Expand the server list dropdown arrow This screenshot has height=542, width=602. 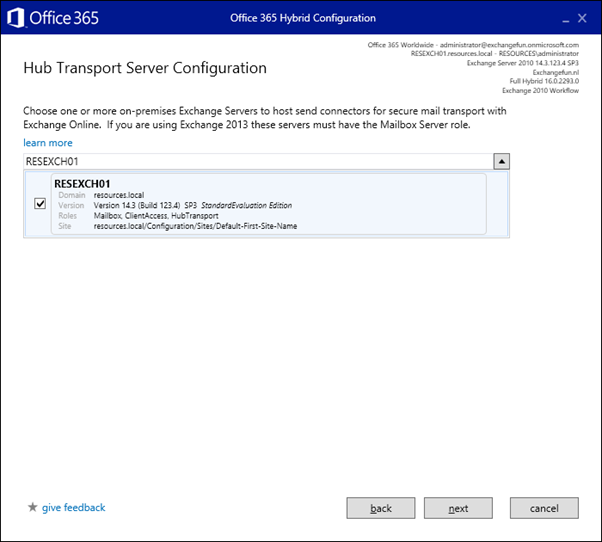[502, 161]
